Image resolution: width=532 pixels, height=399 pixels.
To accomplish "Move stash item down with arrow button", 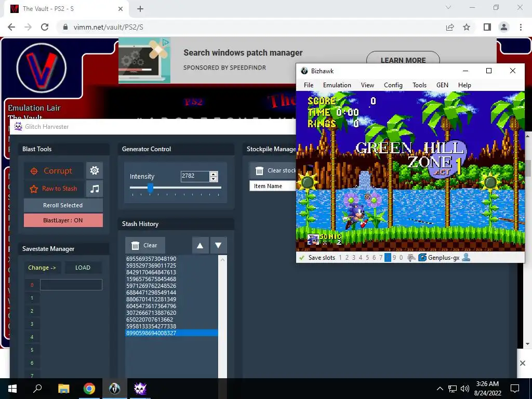I will (x=219, y=245).
